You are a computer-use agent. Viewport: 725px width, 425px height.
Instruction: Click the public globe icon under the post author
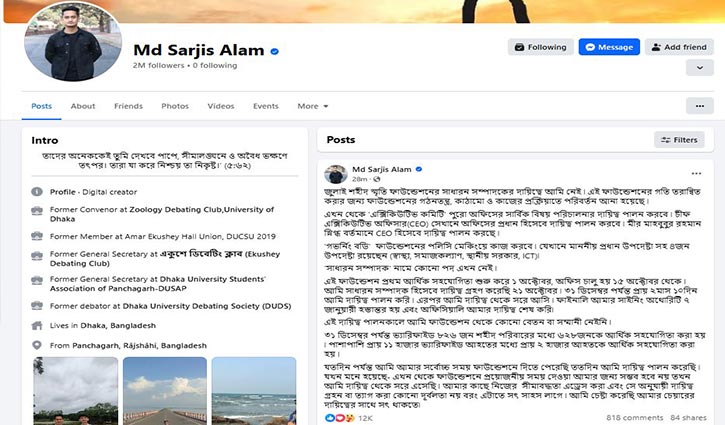pyautogui.click(x=376, y=179)
